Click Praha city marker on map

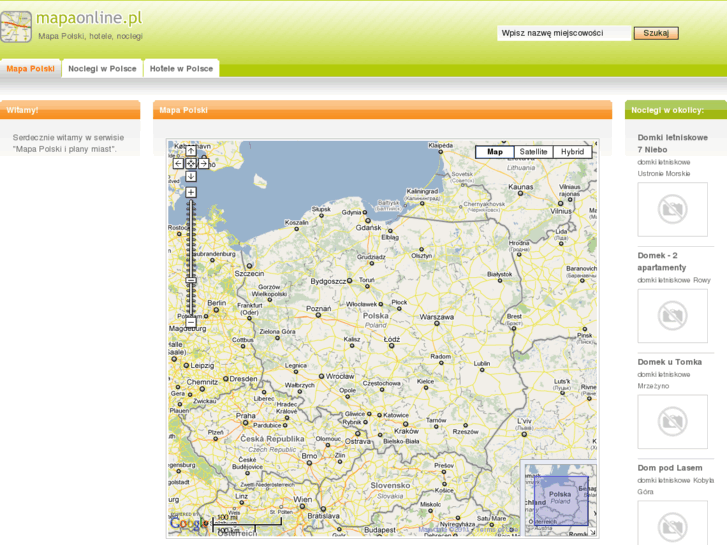pos(245,423)
